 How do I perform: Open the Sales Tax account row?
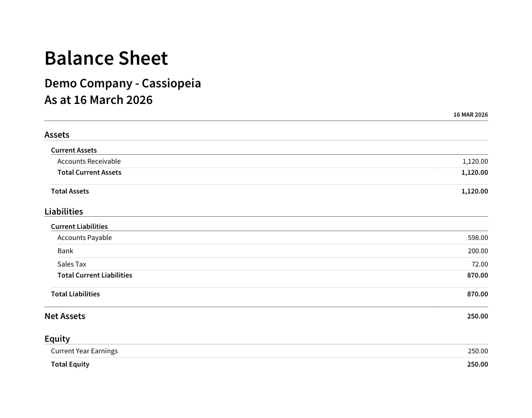click(x=72, y=264)
